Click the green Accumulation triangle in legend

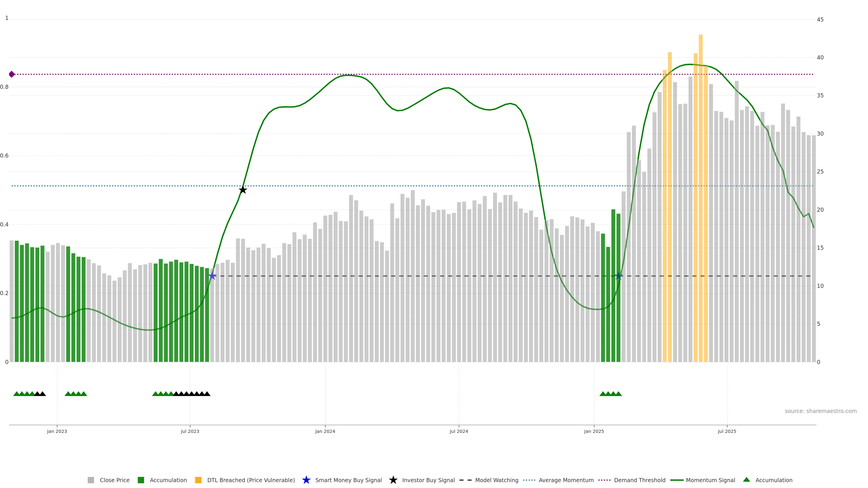tap(746, 480)
